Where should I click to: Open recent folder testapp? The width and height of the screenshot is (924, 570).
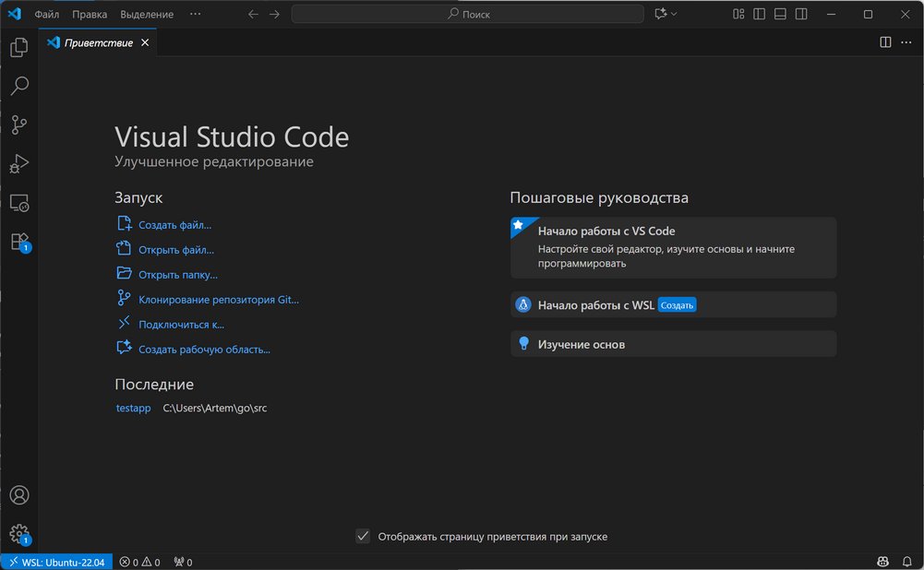pos(133,408)
